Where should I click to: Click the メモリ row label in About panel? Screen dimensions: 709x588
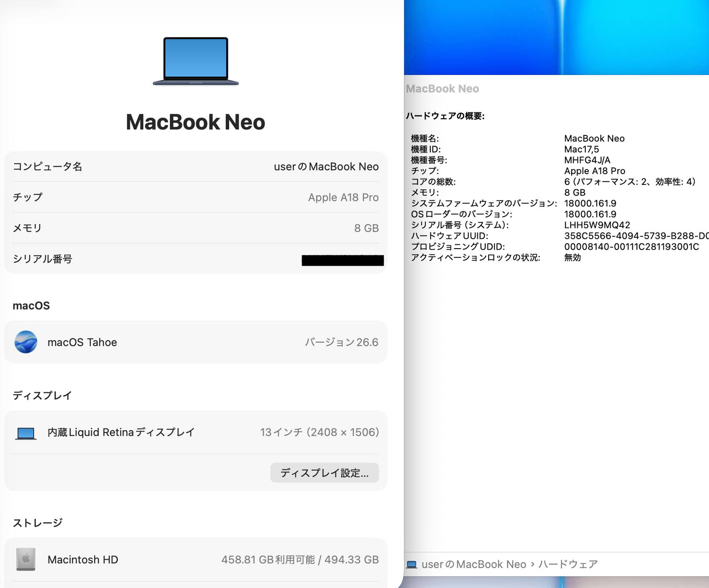tap(27, 228)
